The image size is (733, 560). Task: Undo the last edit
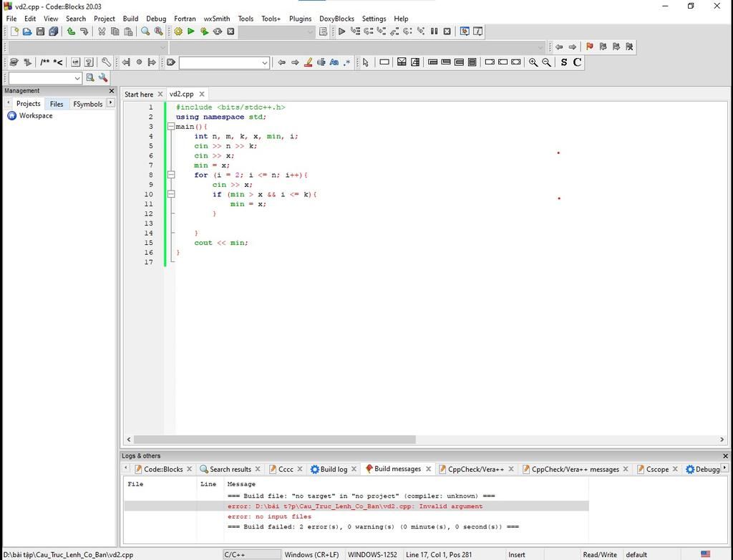[71, 32]
